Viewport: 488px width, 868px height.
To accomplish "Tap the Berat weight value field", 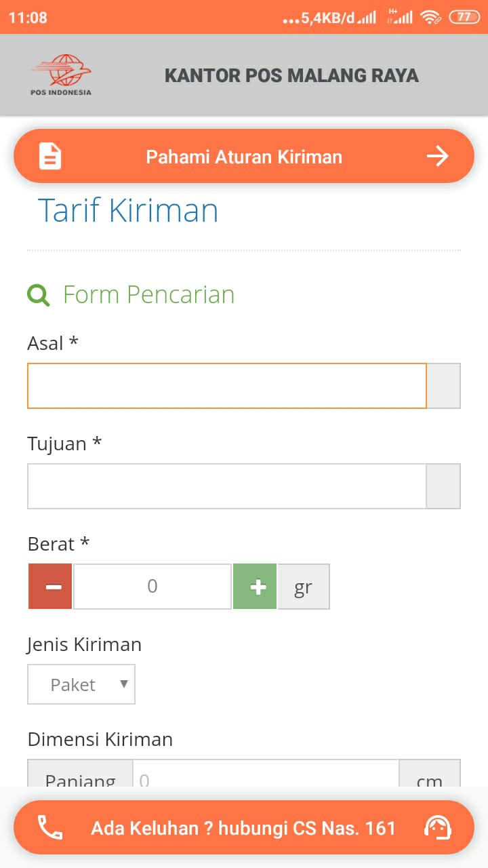I will 152,586.
